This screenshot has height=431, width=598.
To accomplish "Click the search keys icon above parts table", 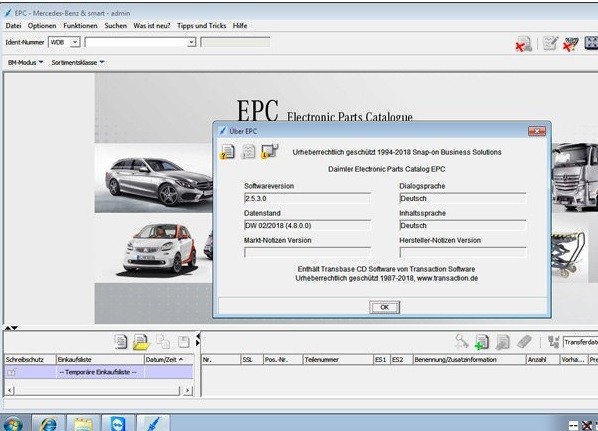I will click(461, 341).
